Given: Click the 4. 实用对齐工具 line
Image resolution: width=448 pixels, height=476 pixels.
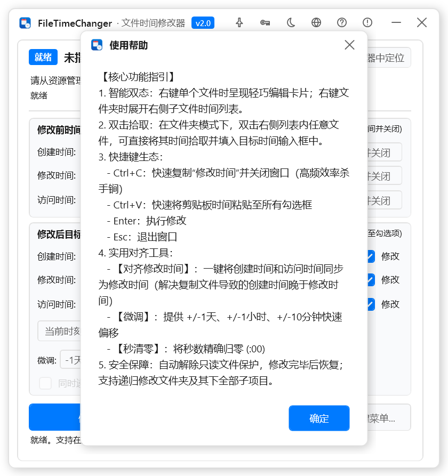Looking at the screenshot, I should pyautogui.click(x=135, y=253).
